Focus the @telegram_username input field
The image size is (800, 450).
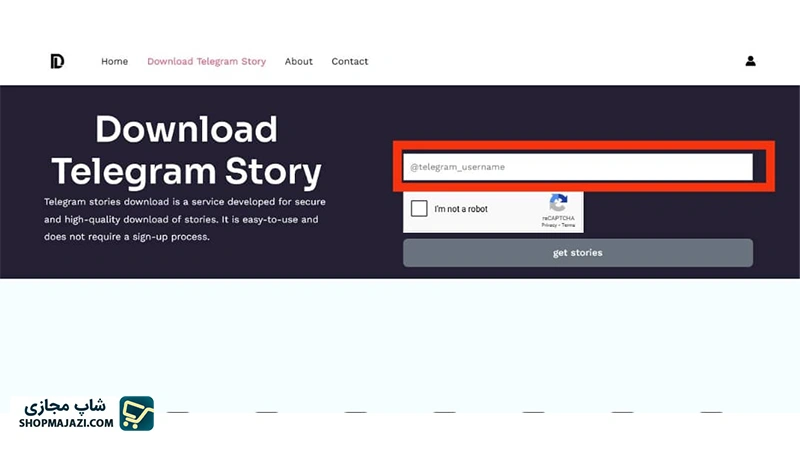click(x=578, y=167)
